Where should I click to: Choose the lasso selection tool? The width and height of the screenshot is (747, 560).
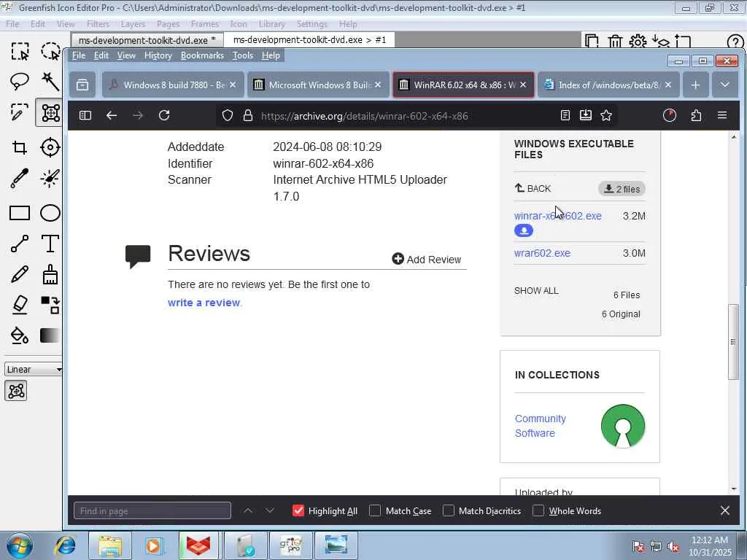(20, 82)
